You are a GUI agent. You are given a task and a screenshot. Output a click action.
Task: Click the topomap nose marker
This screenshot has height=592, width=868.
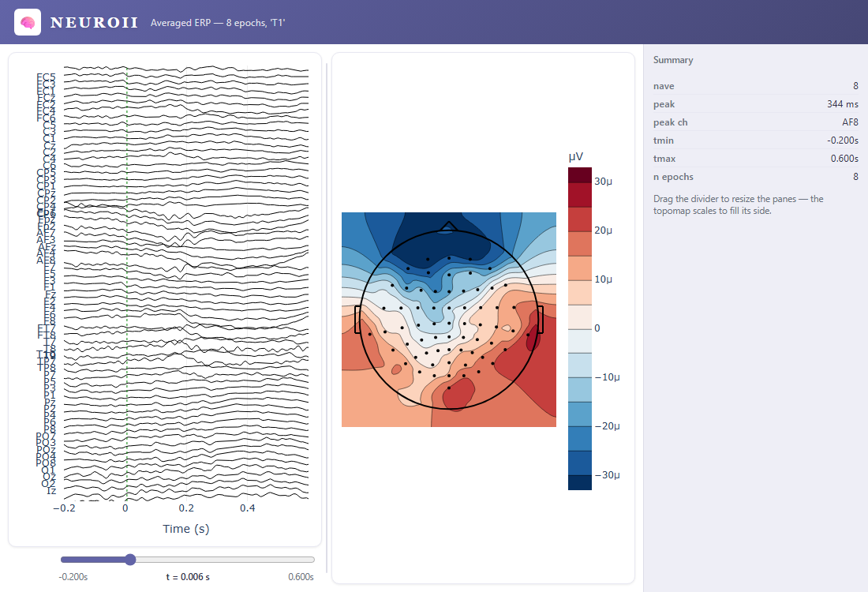(x=448, y=226)
